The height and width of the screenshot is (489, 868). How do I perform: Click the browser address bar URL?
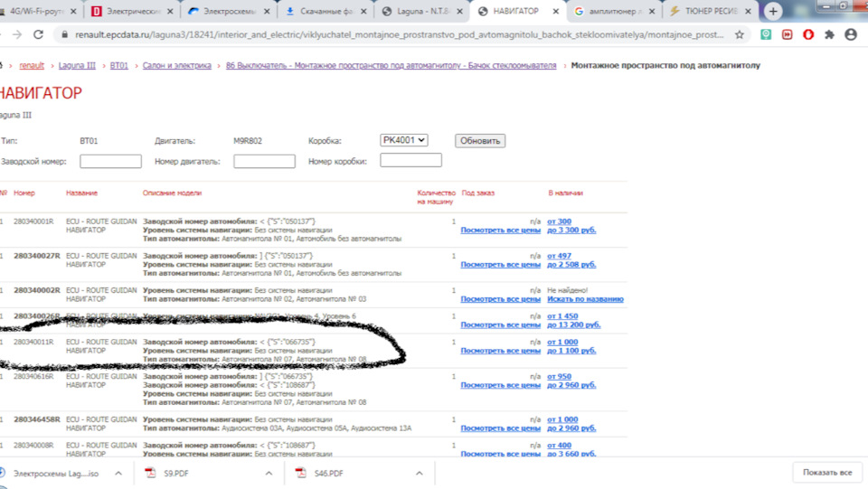pos(399,35)
